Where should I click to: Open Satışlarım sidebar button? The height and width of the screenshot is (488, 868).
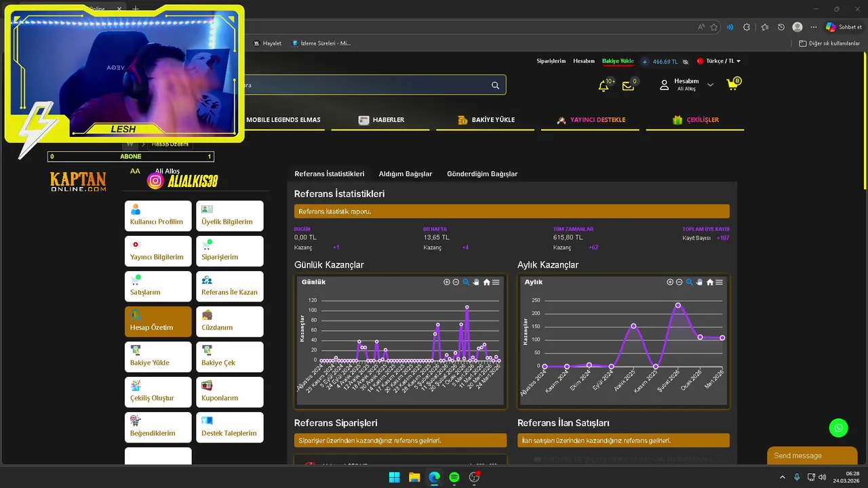pyautogui.click(x=158, y=286)
